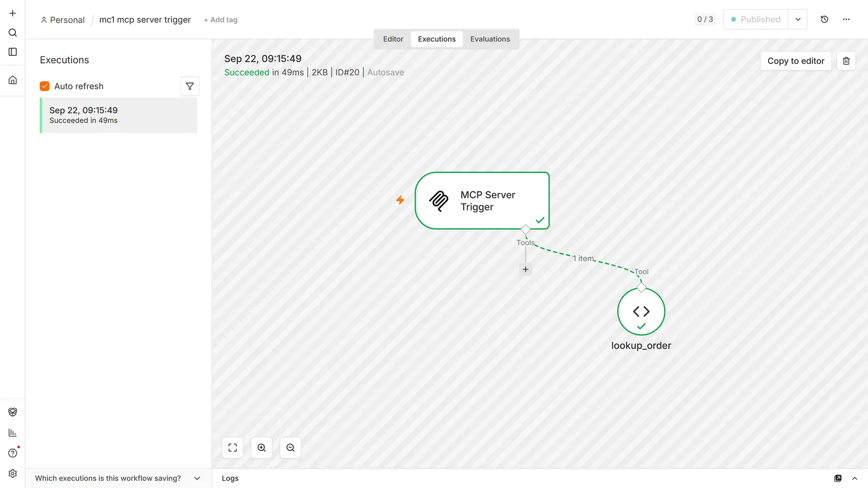
Task: Switch to the Editor tab
Action: coord(393,39)
